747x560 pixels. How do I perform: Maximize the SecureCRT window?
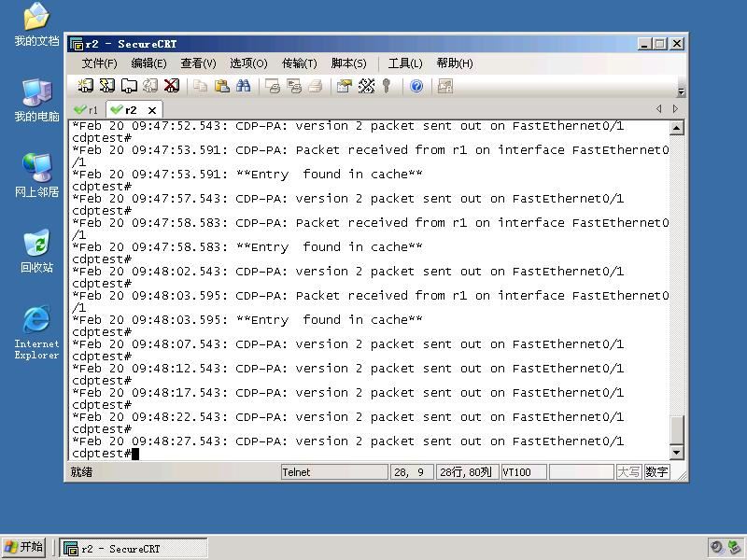660,44
